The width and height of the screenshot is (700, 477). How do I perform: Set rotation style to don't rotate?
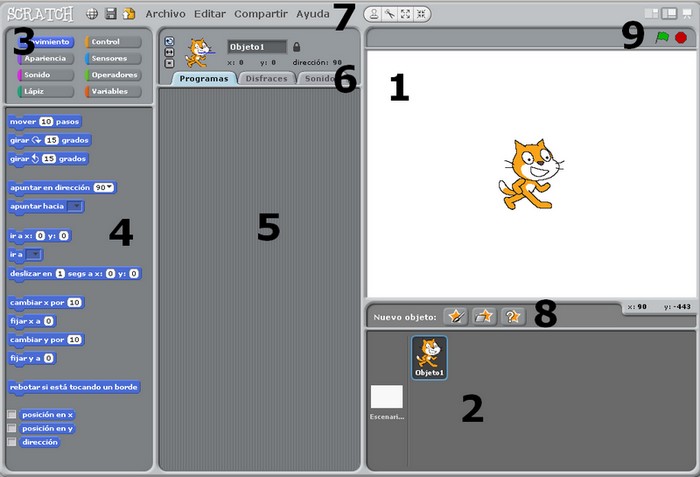[x=169, y=63]
